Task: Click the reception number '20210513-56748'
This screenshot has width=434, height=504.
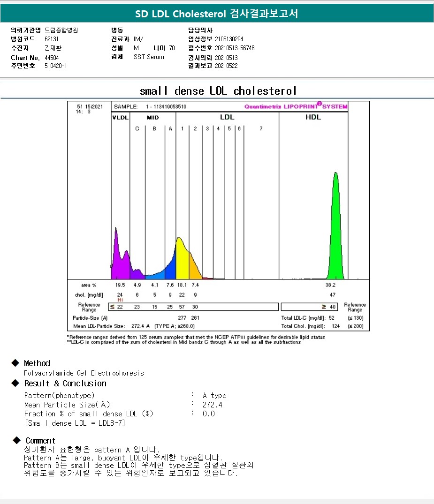Action: click(235, 48)
